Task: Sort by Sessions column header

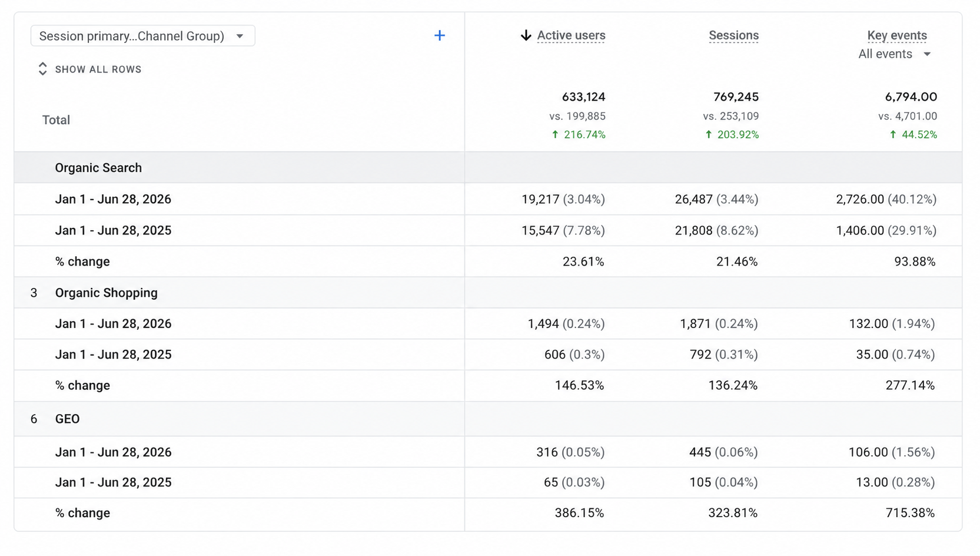Action: 733,35
